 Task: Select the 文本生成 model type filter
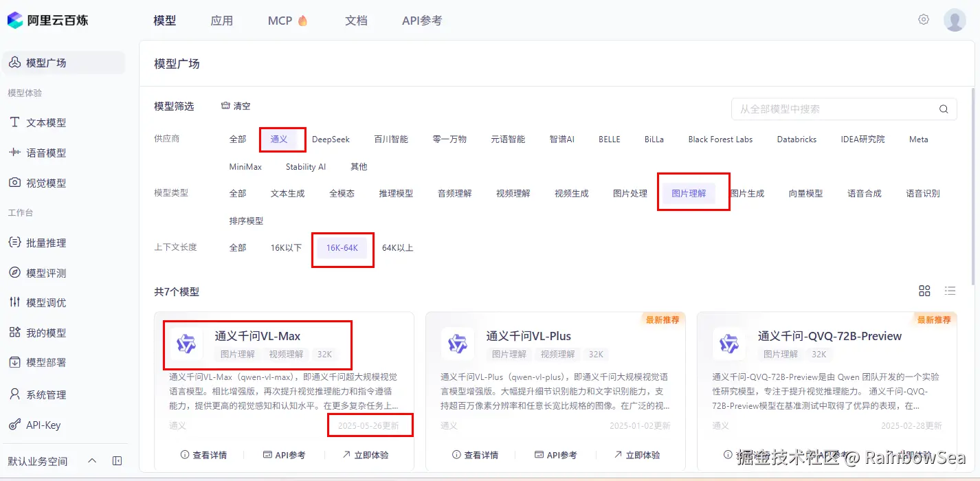pyautogui.click(x=287, y=193)
